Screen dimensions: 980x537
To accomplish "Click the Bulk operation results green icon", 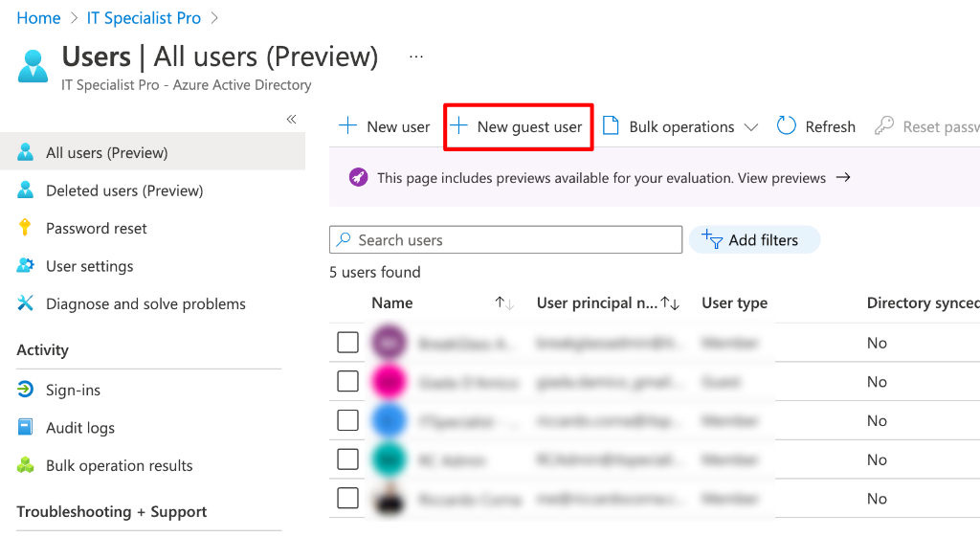I will coord(25,464).
